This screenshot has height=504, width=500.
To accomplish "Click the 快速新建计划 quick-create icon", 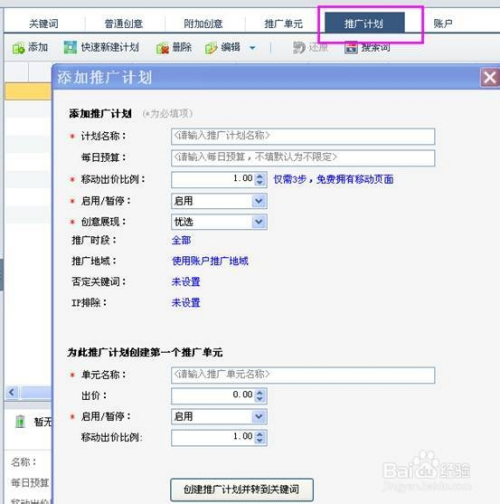I will click(70, 47).
